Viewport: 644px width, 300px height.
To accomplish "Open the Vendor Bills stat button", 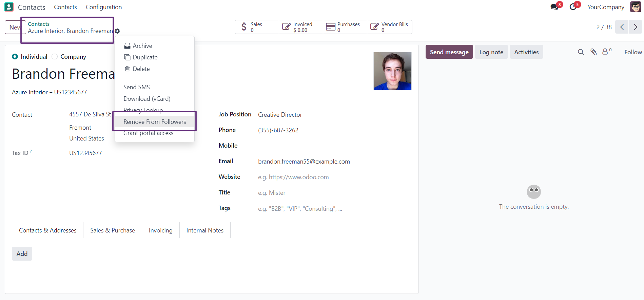I will coord(390,27).
